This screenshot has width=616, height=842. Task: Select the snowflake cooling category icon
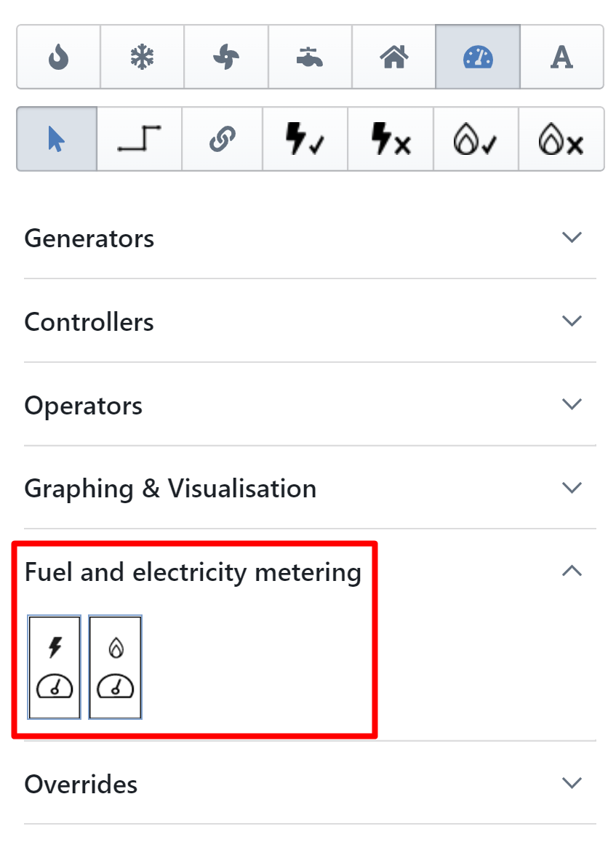pos(142,57)
